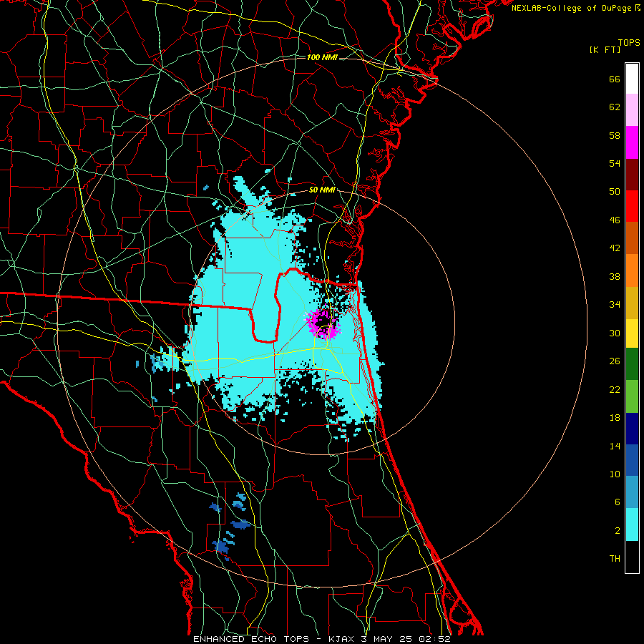Click the 34 legend value
644x644 pixels.
(615, 305)
